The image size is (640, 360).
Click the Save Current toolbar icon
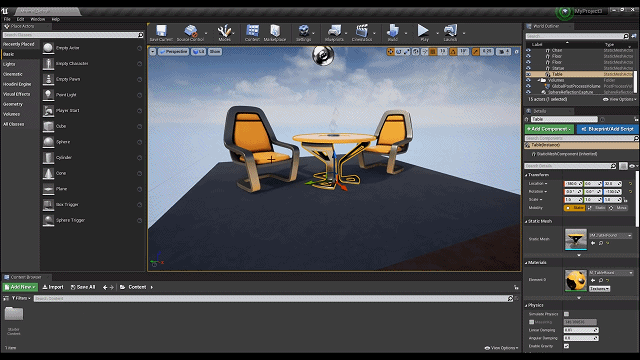click(161, 33)
